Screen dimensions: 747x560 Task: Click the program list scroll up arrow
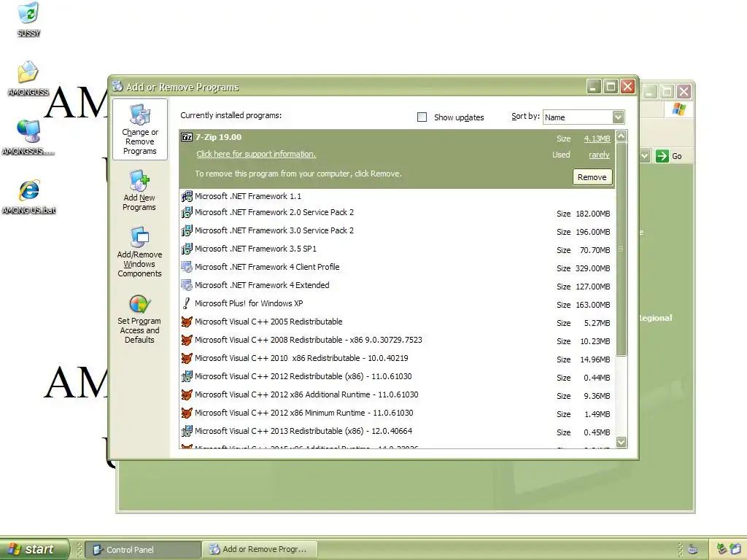(x=622, y=136)
